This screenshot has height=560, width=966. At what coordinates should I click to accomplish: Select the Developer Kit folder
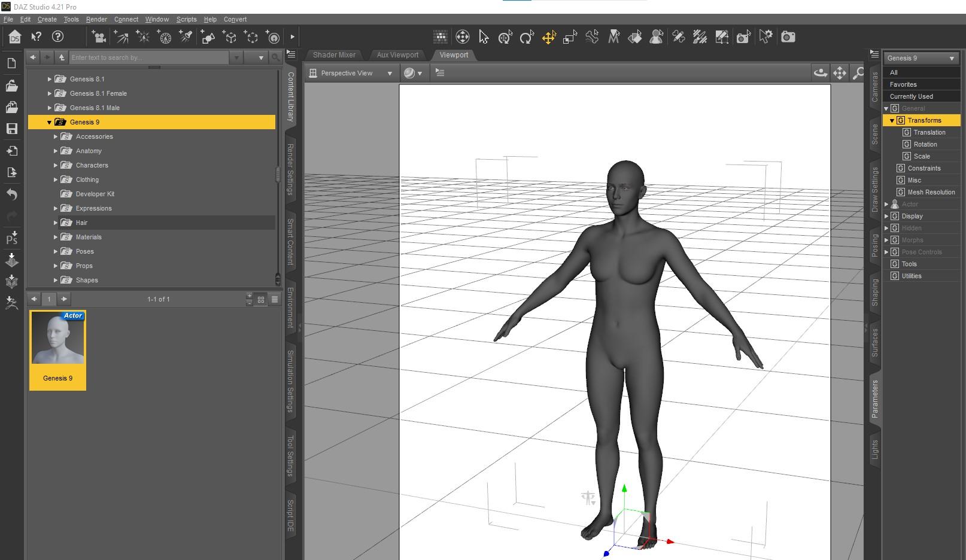(95, 194)
